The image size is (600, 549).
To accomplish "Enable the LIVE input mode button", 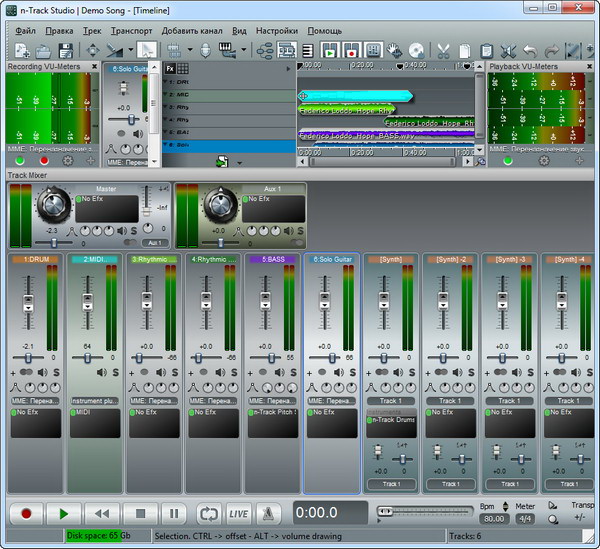I will tap(239, 513).
